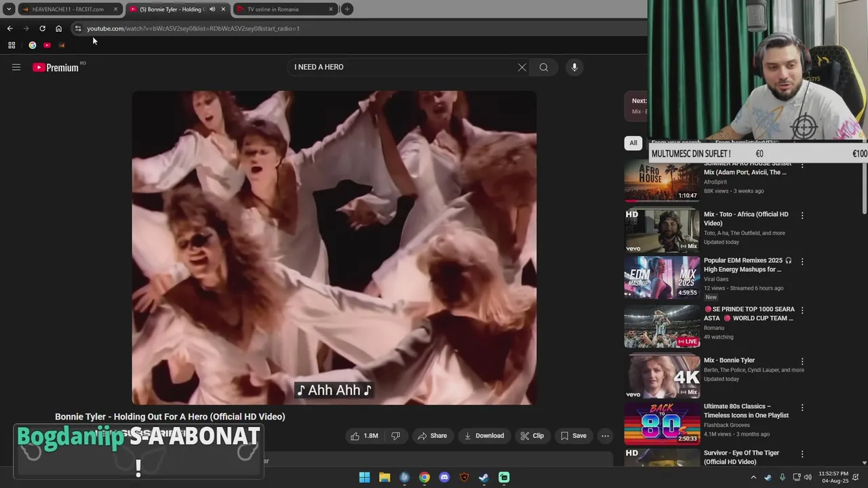Like the video (1.8M thumbs up)
This screenshot has height=488, width=868.
click(365, 436)
